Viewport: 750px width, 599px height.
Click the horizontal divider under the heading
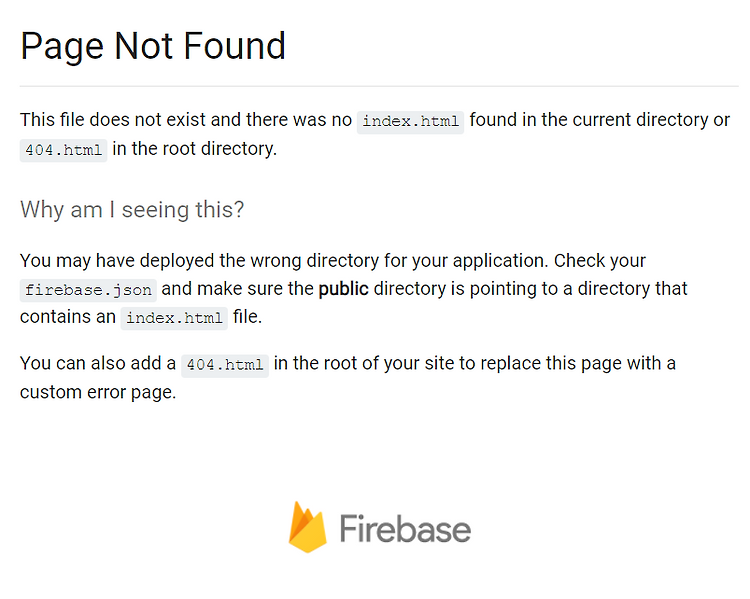[379, 87]
